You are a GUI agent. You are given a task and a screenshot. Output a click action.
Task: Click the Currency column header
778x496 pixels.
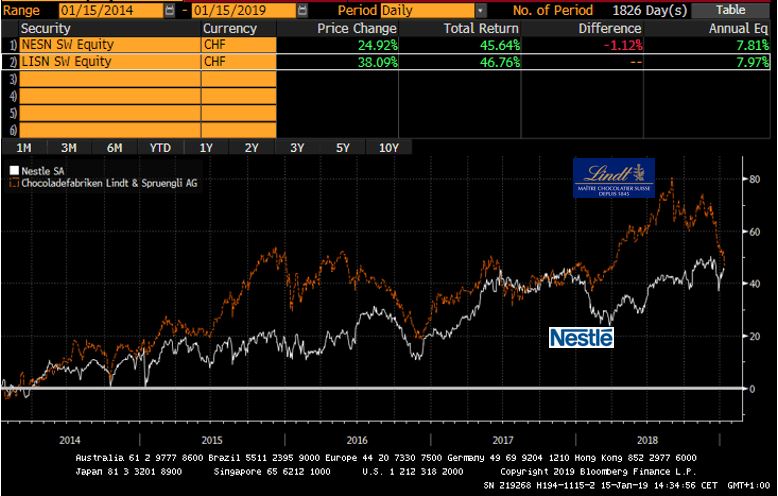(x=230, y=28)
